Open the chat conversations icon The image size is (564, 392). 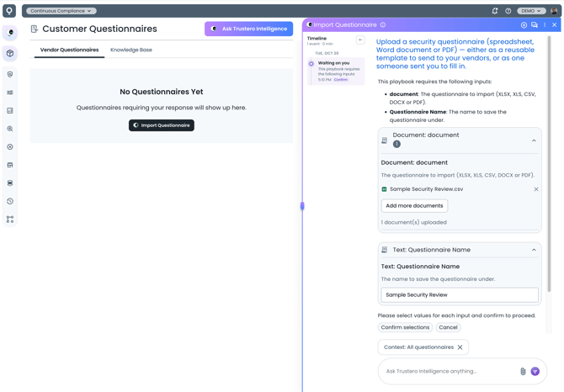535,24
